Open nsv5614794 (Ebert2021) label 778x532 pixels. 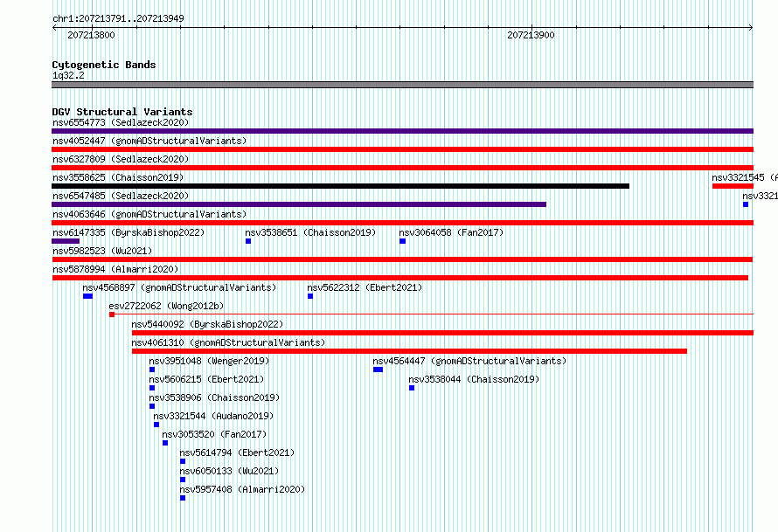237,453
